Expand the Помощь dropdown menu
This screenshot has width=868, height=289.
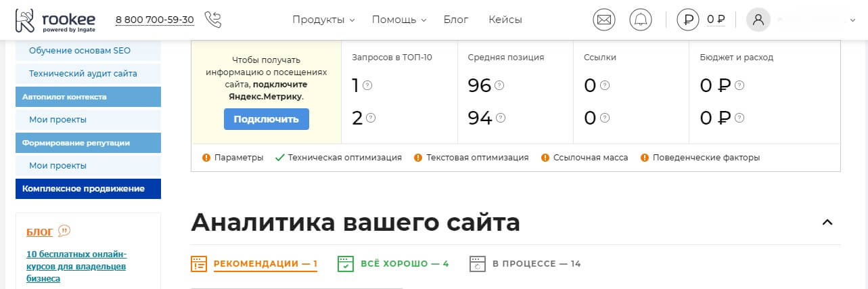(x=398, y=20)
